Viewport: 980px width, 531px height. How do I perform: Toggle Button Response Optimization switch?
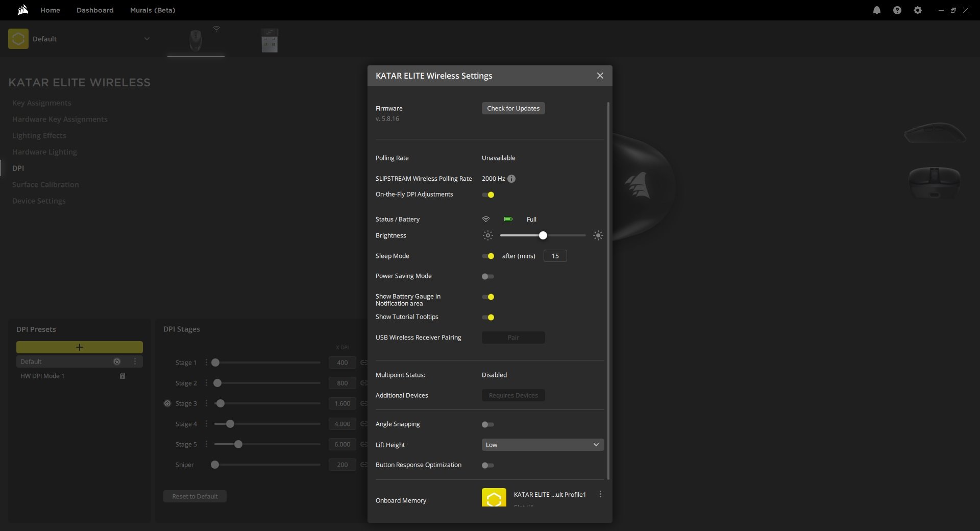488,465
